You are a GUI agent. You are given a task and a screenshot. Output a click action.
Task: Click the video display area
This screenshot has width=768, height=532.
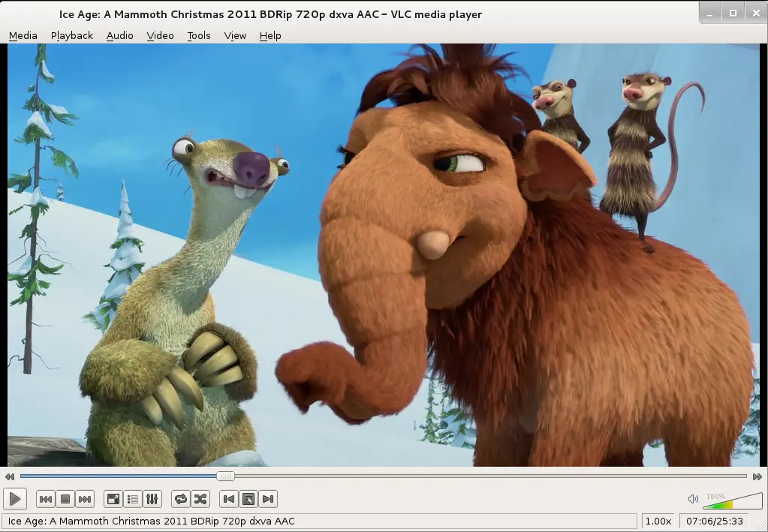click(384, 255)
